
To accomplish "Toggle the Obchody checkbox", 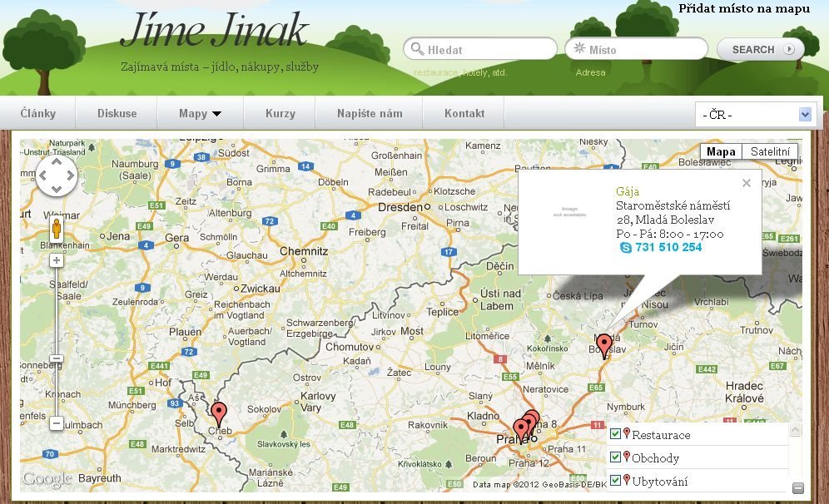I will point(615,457).
